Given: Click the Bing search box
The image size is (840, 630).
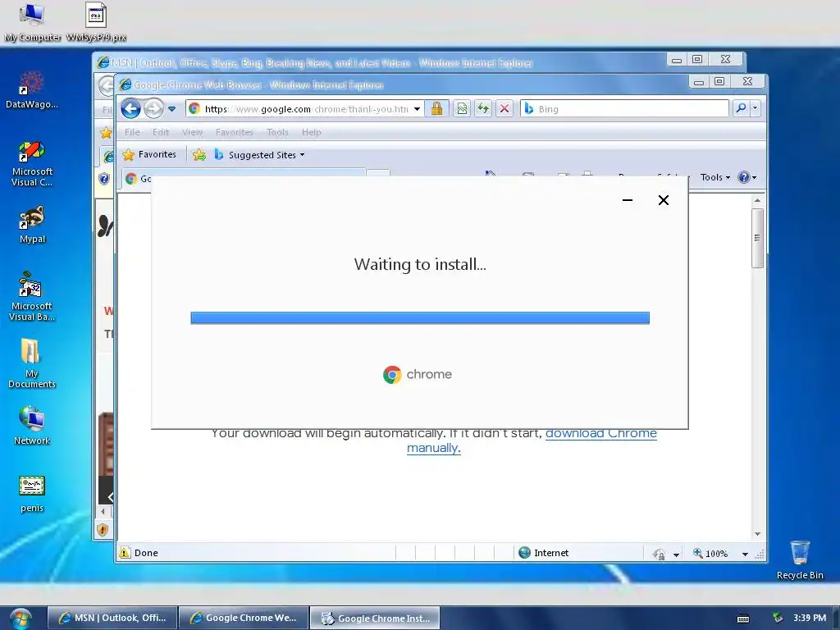Looking at the screenshot, I should pyautogui.click(x=624, y=109).
